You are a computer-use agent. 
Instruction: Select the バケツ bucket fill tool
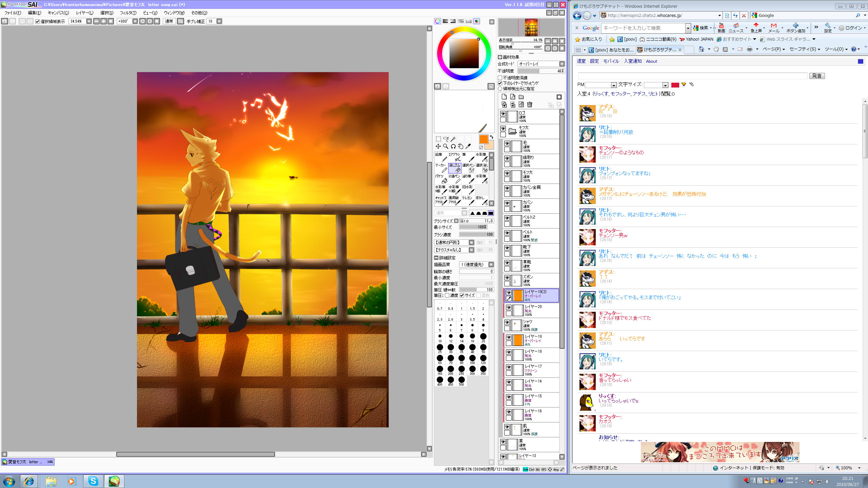[441, 179]
